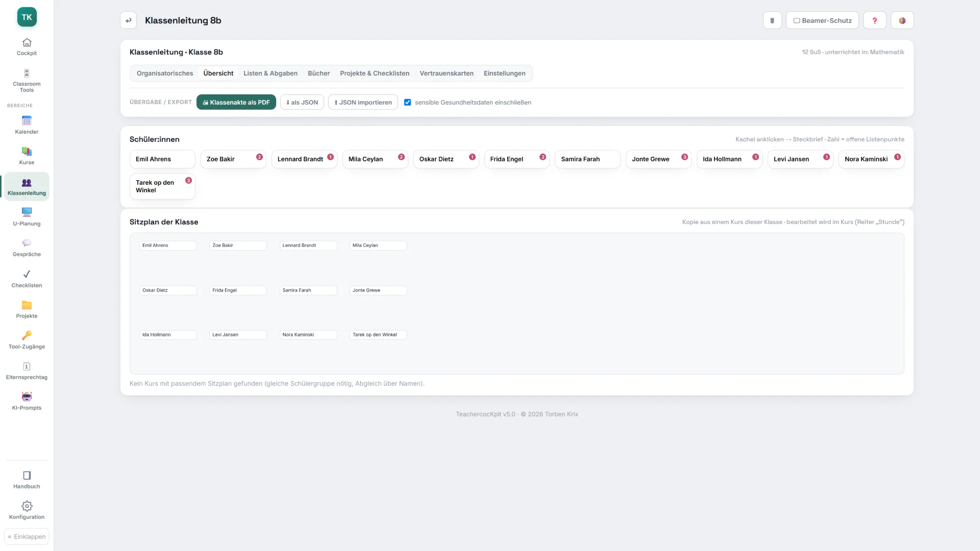Open the Handbuch book icon
Image resolution: width=980 pixels, height=551 pixels.
[x=27, y=475]
